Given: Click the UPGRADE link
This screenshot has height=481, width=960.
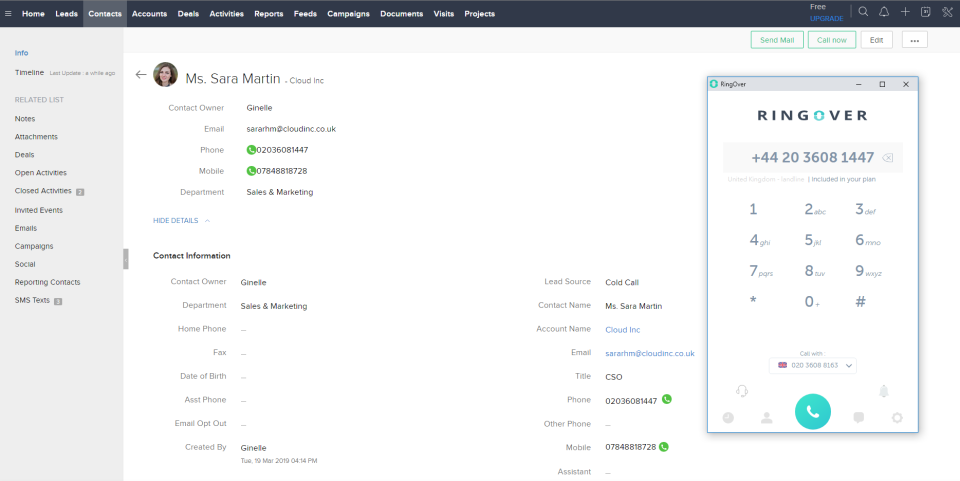Looking at the screenshot, I should coord(827,18).
